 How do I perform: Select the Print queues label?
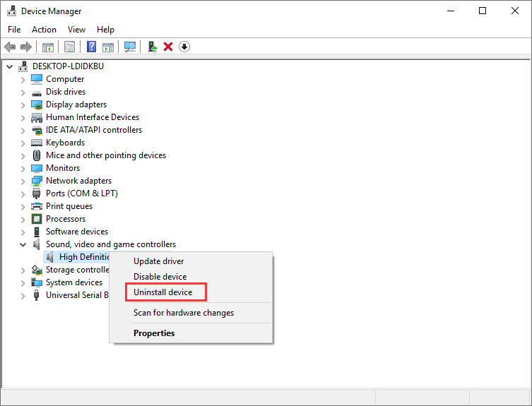click(69, 206)
